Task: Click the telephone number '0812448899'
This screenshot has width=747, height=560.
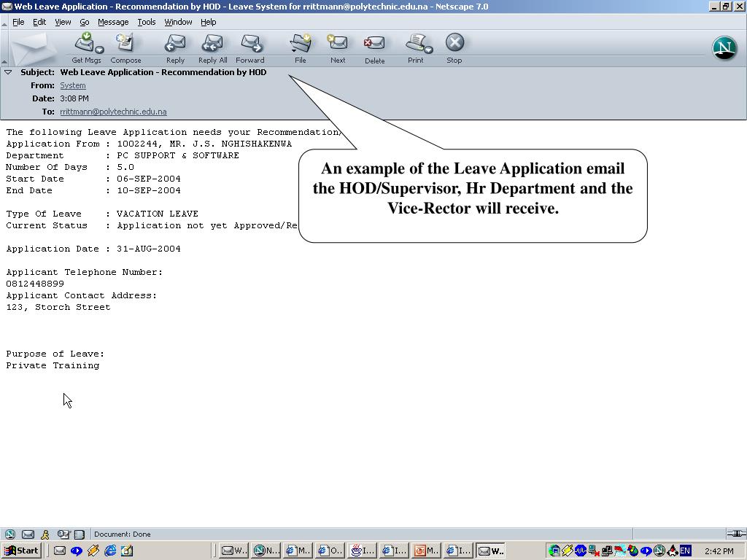Action: tap(35, 284)
